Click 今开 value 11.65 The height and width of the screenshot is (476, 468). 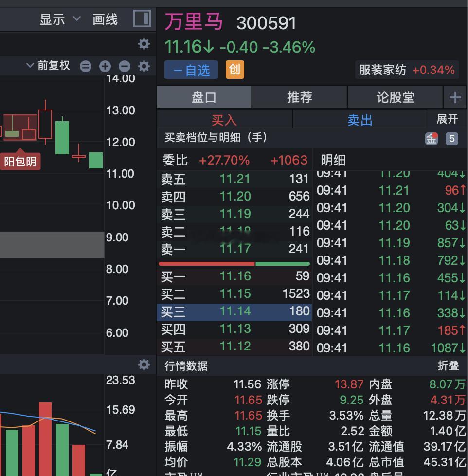coord(248,400)
